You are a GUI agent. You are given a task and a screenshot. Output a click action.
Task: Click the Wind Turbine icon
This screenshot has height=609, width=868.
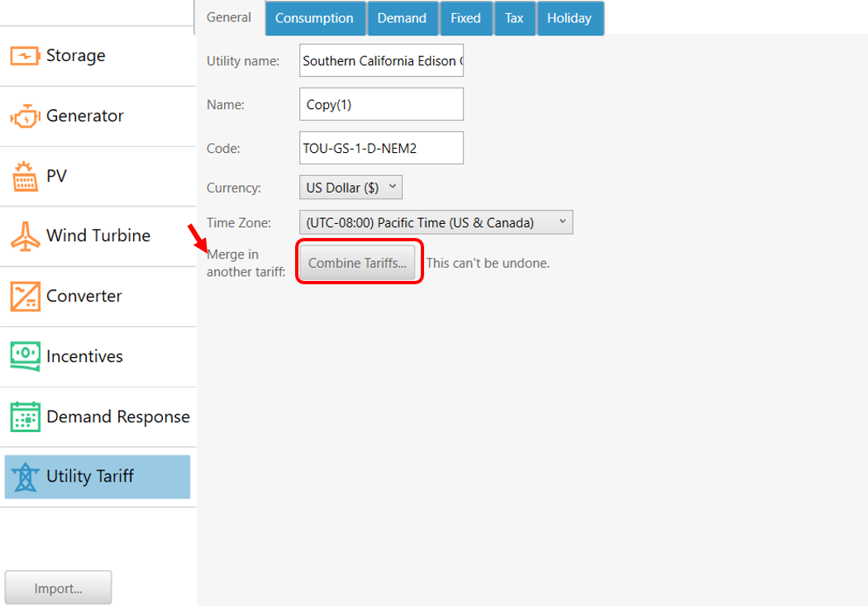25,236
